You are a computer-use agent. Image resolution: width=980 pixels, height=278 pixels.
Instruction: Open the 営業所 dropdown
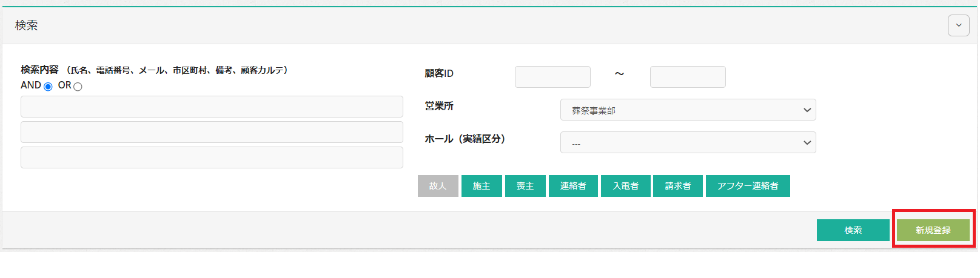688,110
